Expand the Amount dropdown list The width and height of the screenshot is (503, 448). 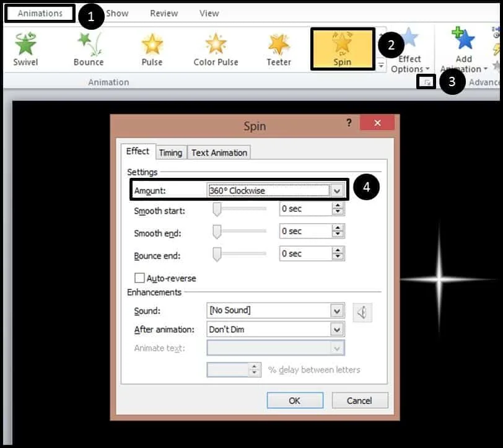click(x=337, y=191)
